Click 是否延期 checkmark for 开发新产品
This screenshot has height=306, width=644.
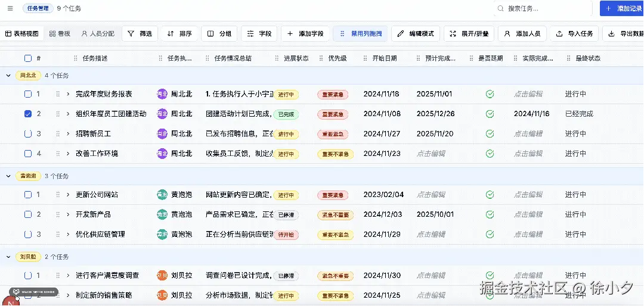(x=490, y=214)
